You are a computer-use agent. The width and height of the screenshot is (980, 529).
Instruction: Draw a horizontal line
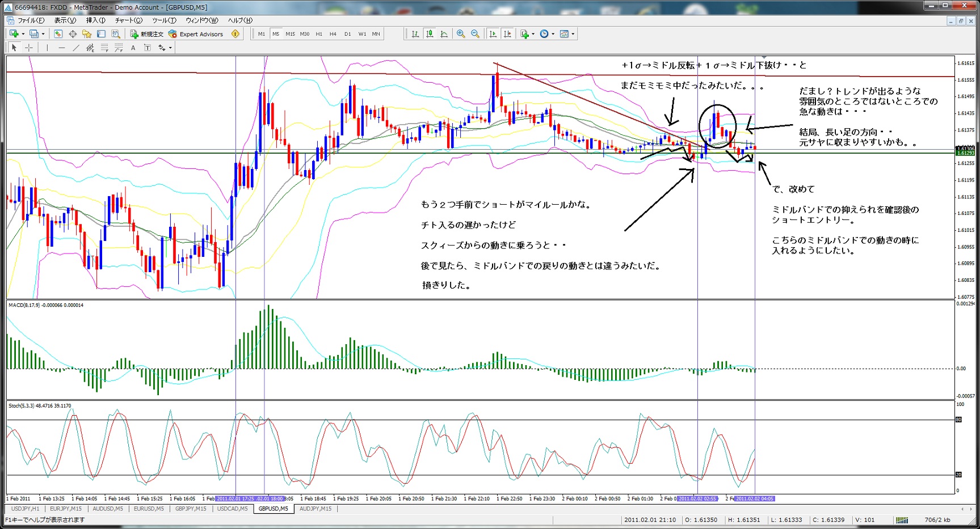(62, 48)
